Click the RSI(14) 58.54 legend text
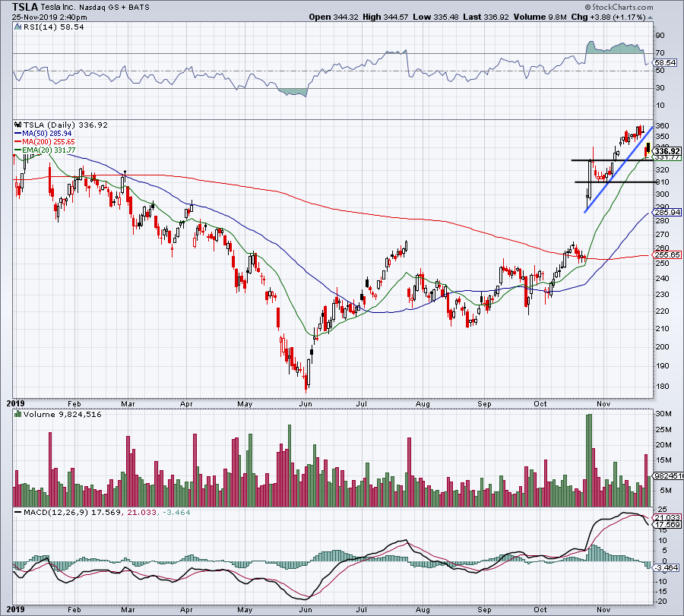Image resolution: width=684 pixels, height=616 pixels. (x=52, y=27)
